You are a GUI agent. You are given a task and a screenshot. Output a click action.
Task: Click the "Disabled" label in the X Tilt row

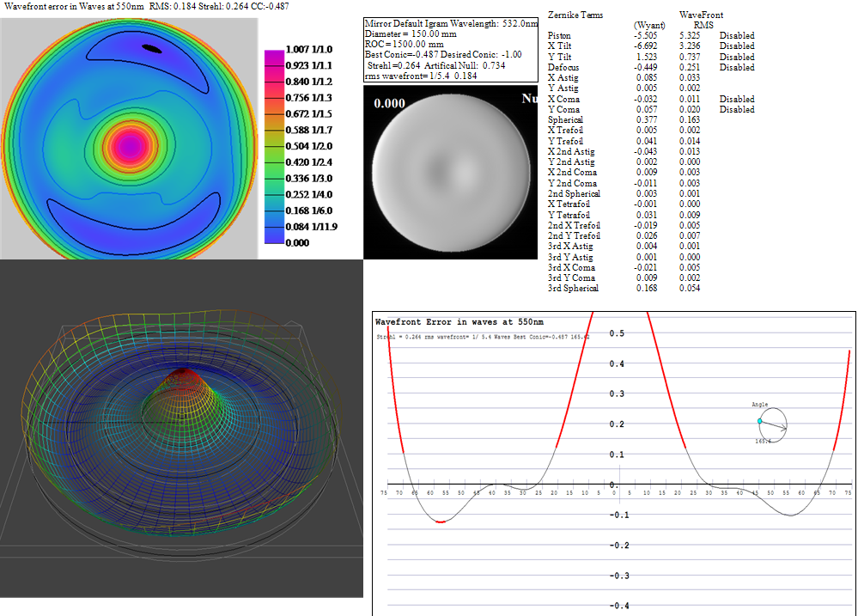[737, 46]
